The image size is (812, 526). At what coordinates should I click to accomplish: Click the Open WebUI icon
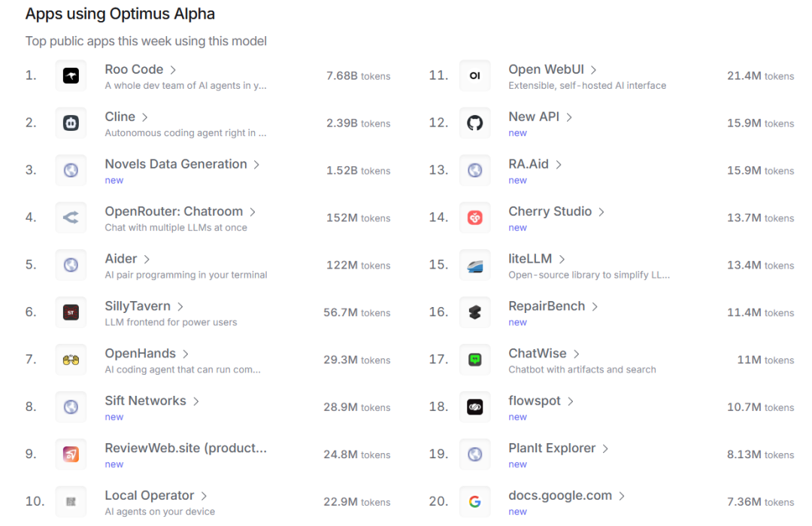click(x=474, y=76)
